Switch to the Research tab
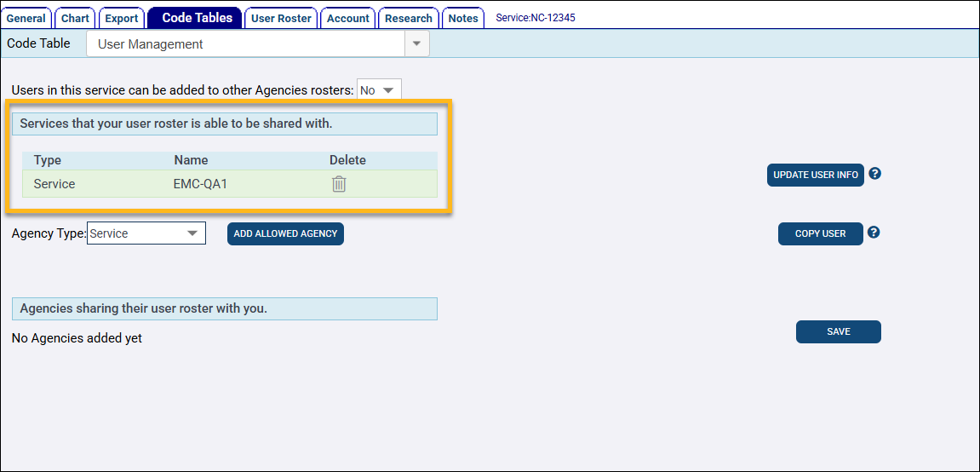The width and height of the screenshot is (980, 472). click(x=408, y=18)
